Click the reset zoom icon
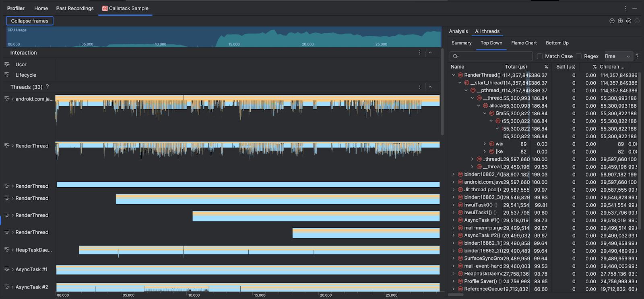644x299 pixels. coord(629,21)
